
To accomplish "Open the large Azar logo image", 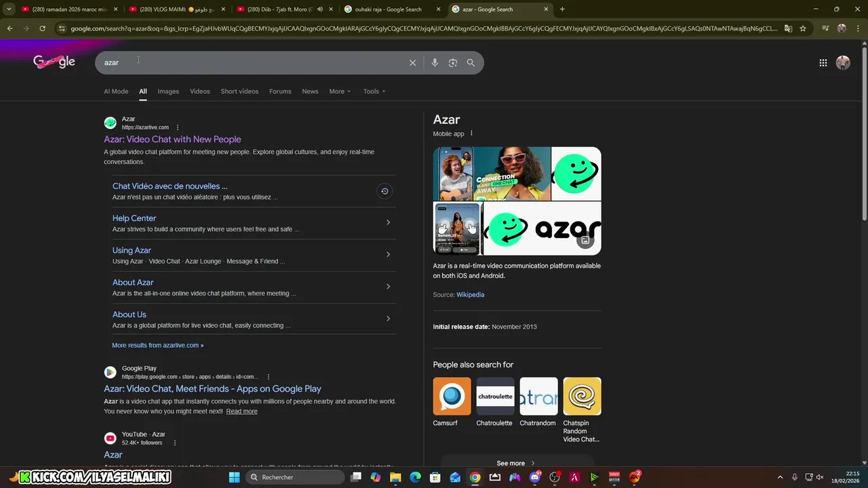I will (542, 228).
